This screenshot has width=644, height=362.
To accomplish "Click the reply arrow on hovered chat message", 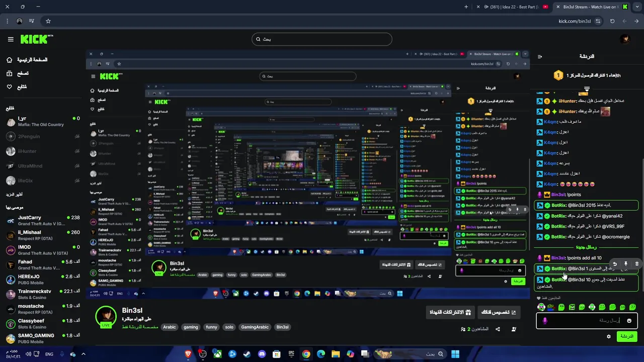I will (614, 263).
